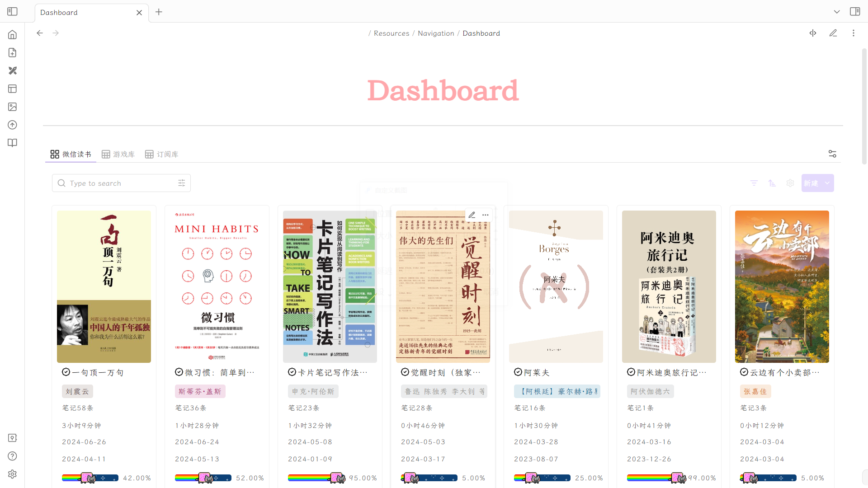The image size is (868, 488).
Task: Toggle check circle for 卡片笔记写作法
Action: (x=292, y=372)
